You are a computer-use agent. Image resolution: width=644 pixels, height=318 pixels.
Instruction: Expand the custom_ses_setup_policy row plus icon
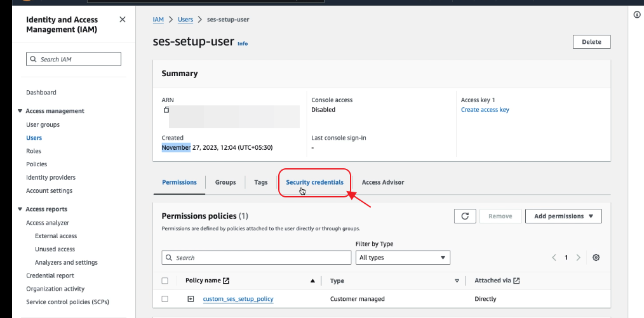pos(191,299)
